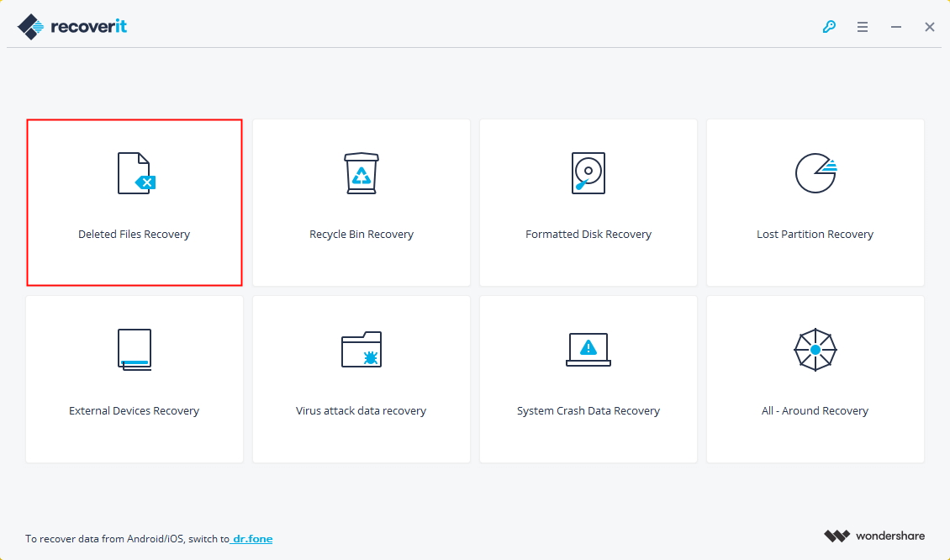
Task: Open the All-Around Recovery wheel icon
Action: click(x=815, y=350)
